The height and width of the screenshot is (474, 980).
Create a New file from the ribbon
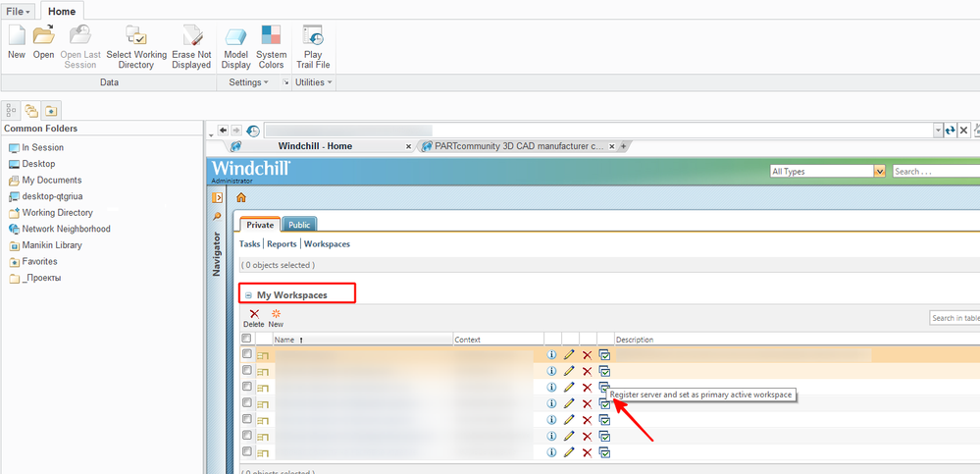click(17, 41)
